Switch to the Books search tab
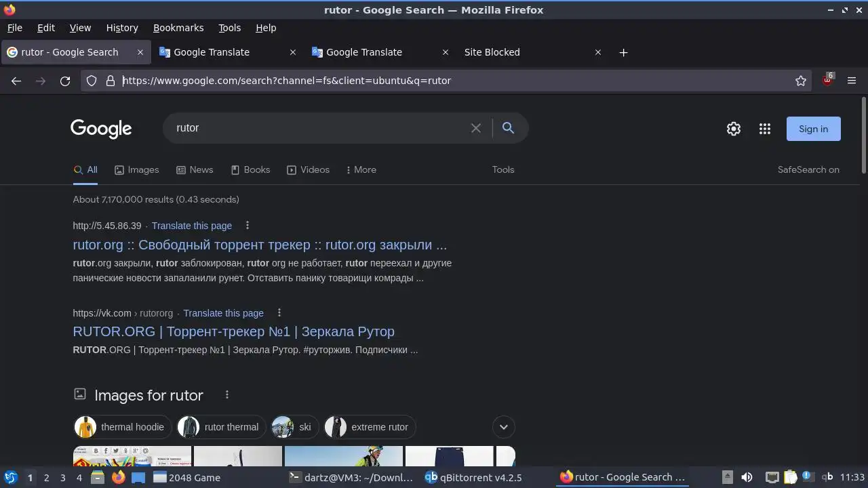This screenshot has height=488, width=868. tap(250, 170)
